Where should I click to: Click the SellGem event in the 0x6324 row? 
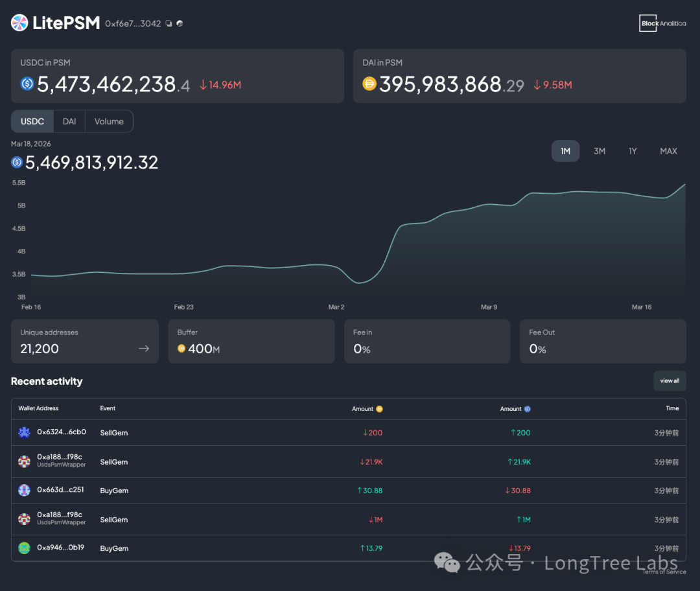pyautogui.click(x=114, y=433)
